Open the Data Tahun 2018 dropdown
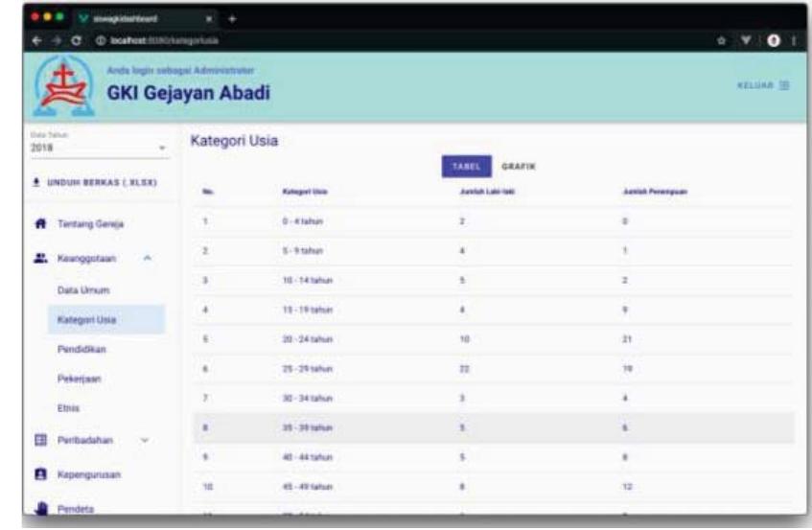 pyautogui.click(x=99, y=148)
